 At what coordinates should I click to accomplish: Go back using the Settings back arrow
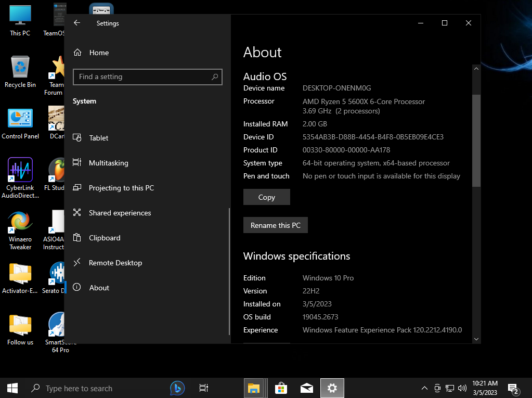coord(77,23)
